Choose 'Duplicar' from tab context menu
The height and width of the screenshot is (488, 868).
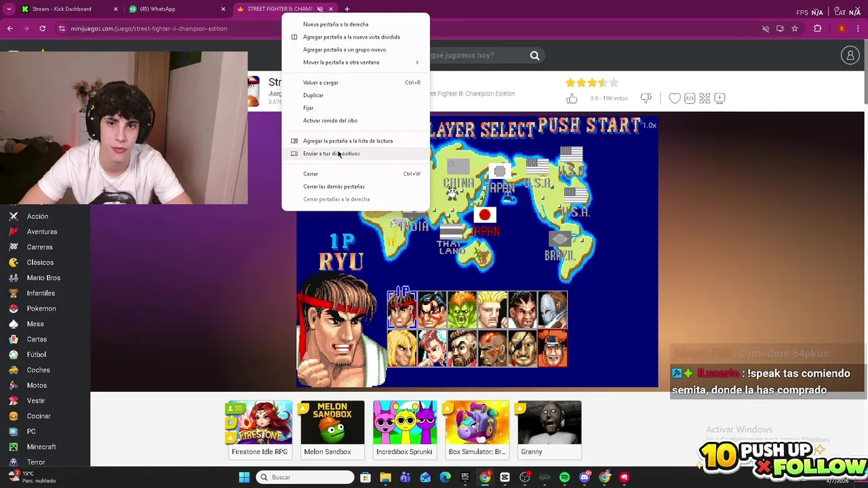[x=355, y=96]
